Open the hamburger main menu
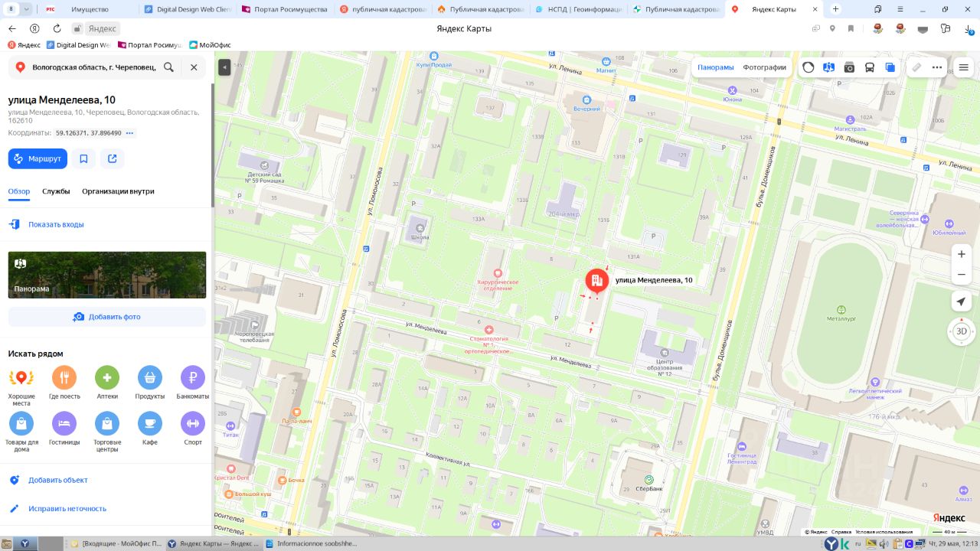This screenshot has width=980, height=551. (964, 67)
